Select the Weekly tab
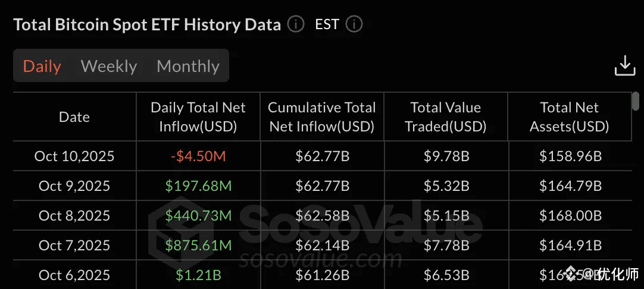644x289 pixels. tap(109, 66)
